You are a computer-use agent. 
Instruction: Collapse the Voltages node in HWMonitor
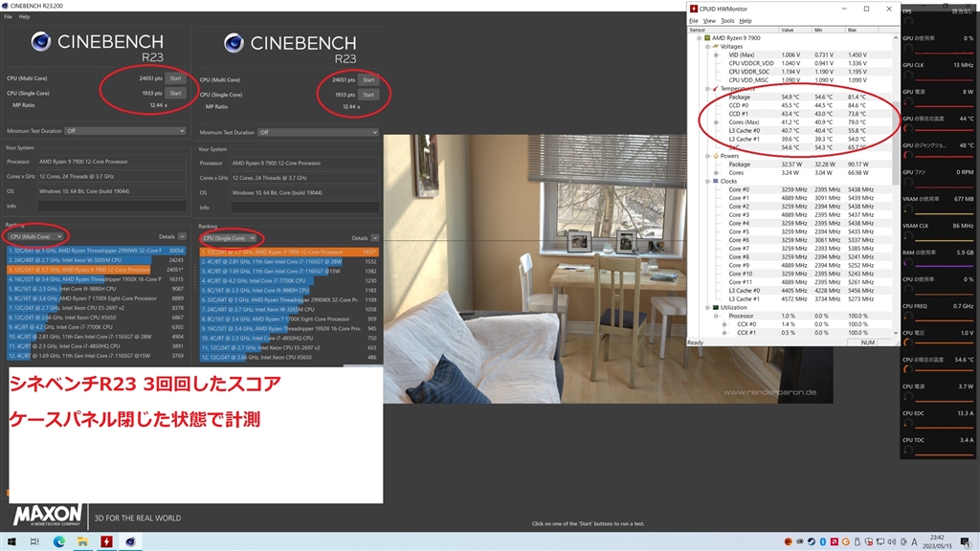tap(707, 46)
